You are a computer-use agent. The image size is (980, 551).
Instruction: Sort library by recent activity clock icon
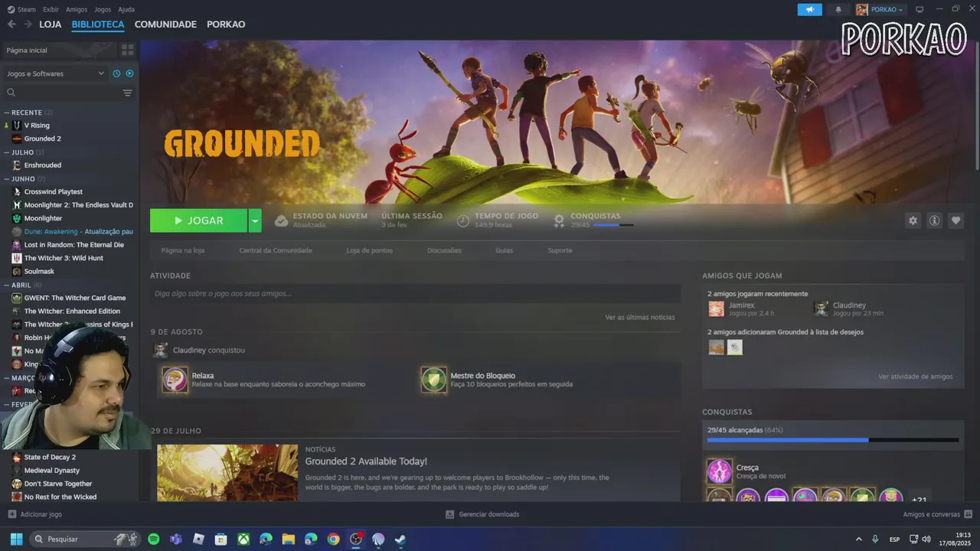click(116, 73)
